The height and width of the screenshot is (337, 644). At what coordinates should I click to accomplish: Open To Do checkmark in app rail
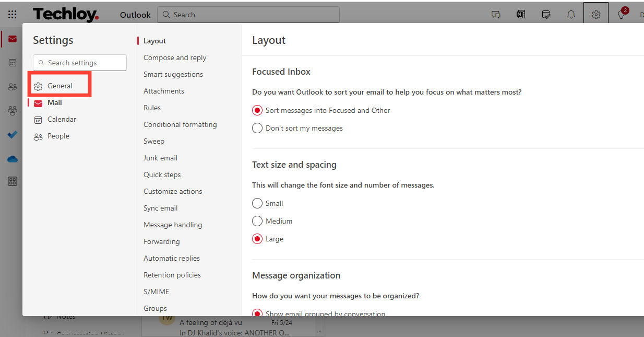coord(13,135)
